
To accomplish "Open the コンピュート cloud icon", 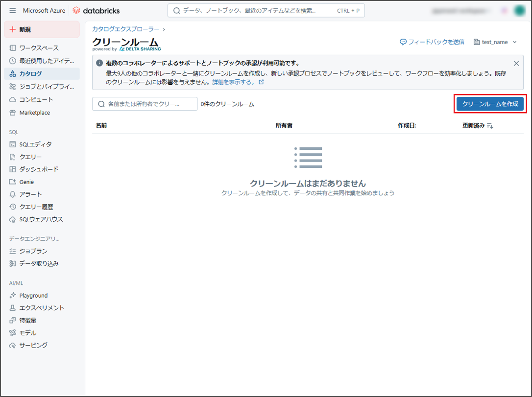I will pyautogui.click(x=13, y=99).
